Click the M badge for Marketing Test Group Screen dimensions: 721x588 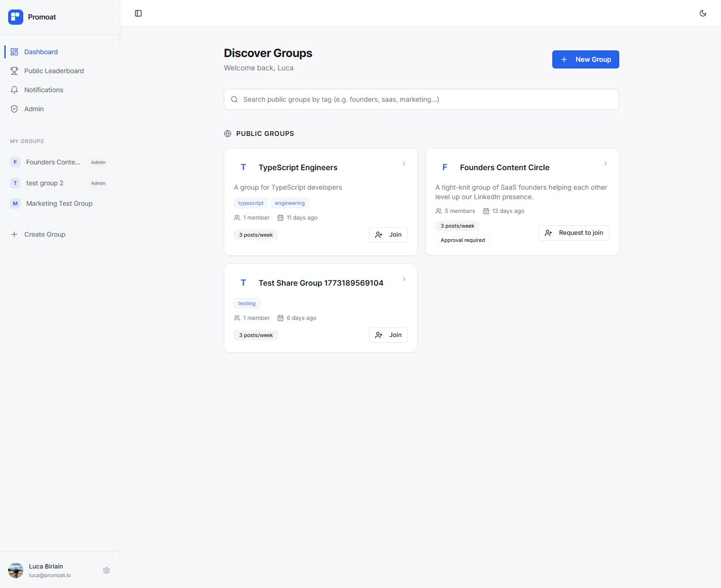point(15,203)
